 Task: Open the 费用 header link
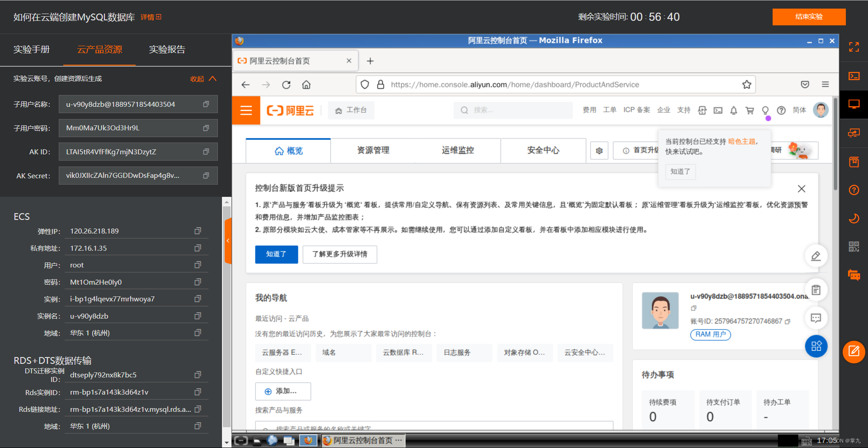pyautogui.click(x=590, y=110)
